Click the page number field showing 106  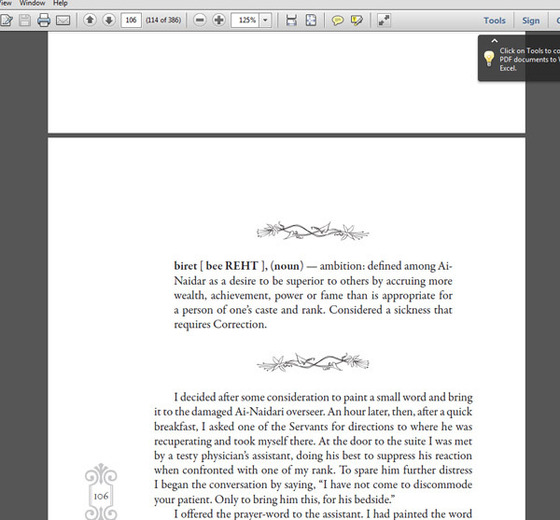coord(131,20)
